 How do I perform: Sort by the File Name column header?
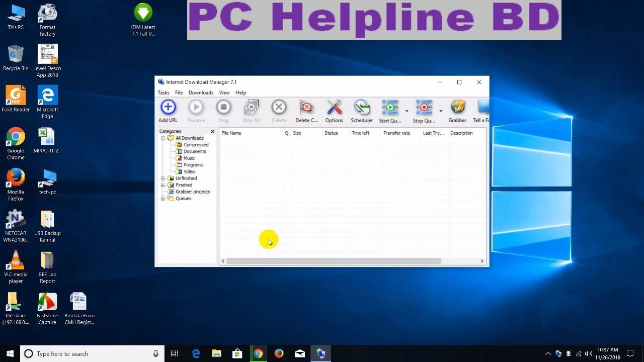pos(251,133)
